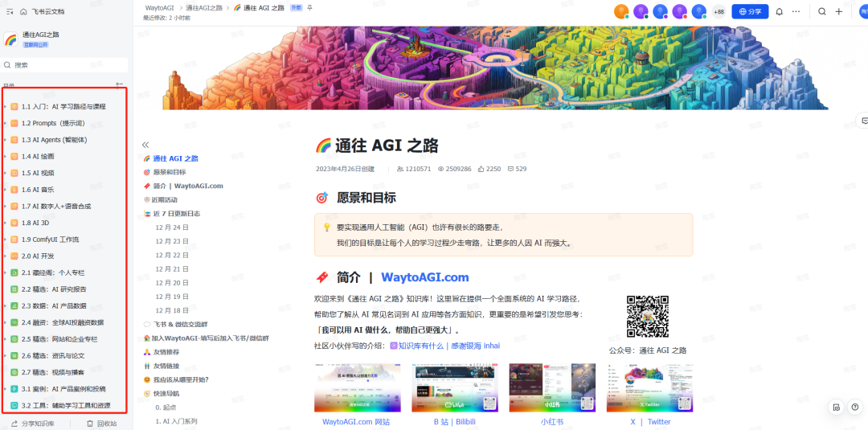
Task: Jump to 12 月 24 日 in outline
Action: 172,227
